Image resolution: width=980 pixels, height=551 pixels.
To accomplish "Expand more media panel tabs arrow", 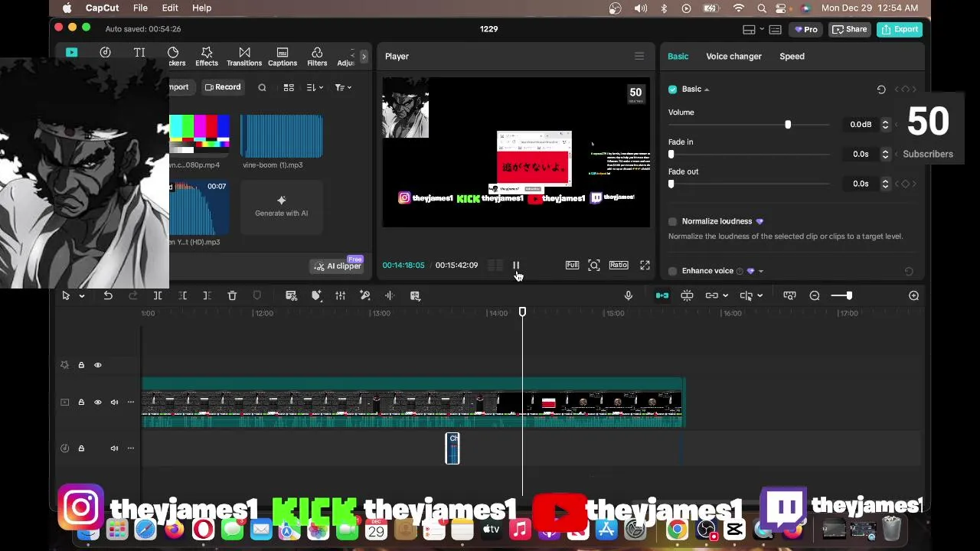I will click(x=364, y=57).
